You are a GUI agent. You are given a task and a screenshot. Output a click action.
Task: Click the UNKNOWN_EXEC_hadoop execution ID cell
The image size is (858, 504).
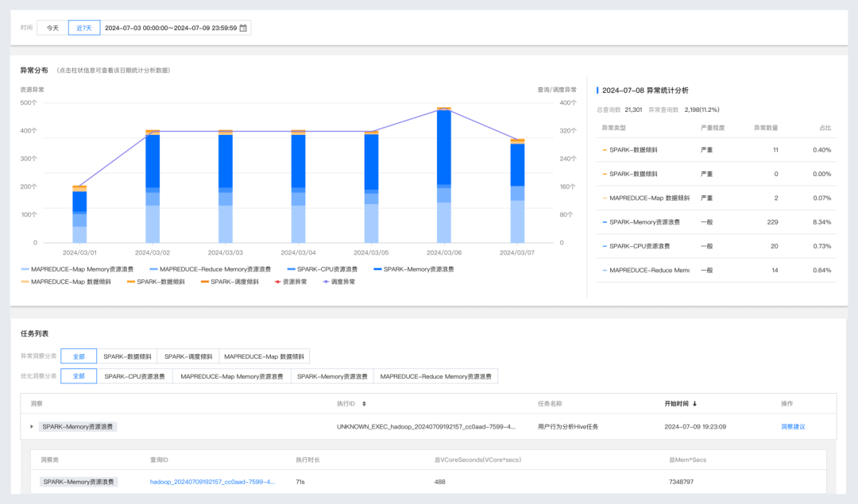coord(426,427)
